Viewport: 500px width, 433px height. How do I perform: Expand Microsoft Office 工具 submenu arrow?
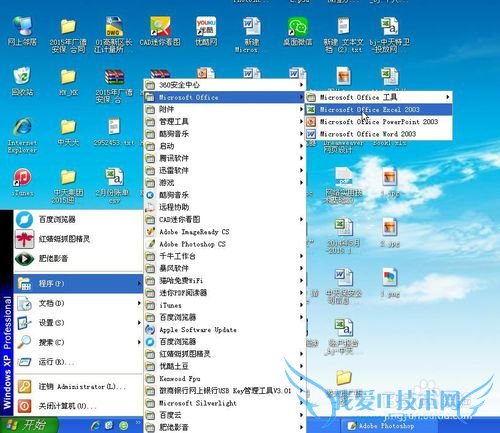point(448,97)
